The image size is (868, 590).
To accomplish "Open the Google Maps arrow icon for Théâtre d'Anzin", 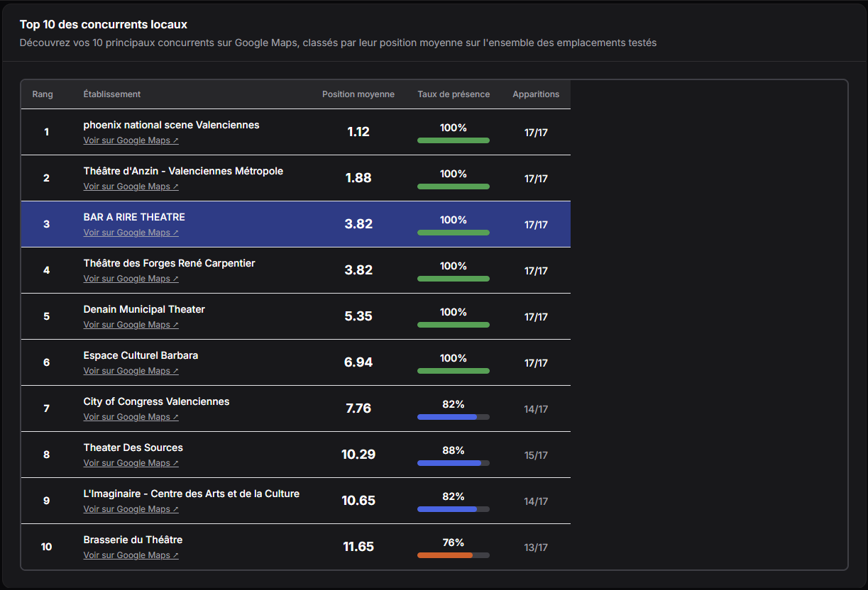I will point(175,186).
